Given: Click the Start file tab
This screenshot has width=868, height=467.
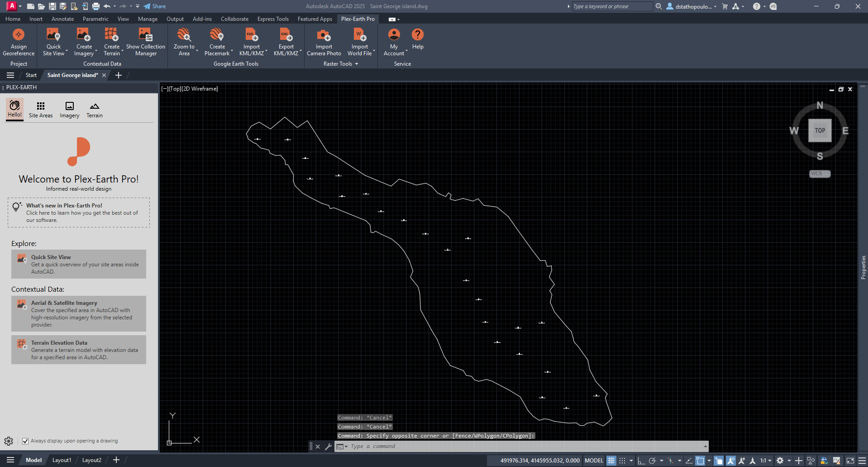Looking at the screenshot, I should (x=31, y=75).
